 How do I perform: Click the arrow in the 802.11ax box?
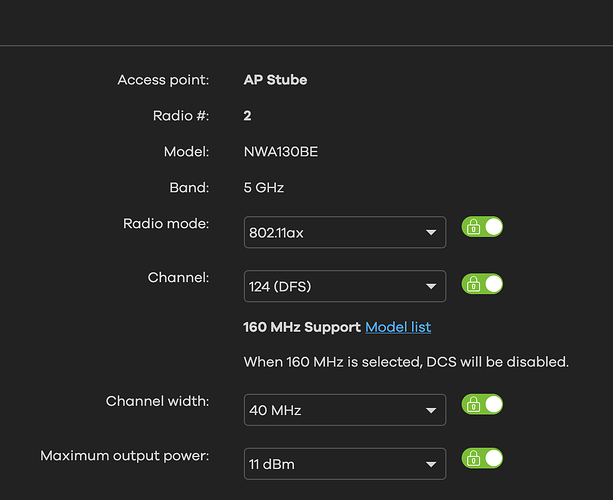pos(431,233)
